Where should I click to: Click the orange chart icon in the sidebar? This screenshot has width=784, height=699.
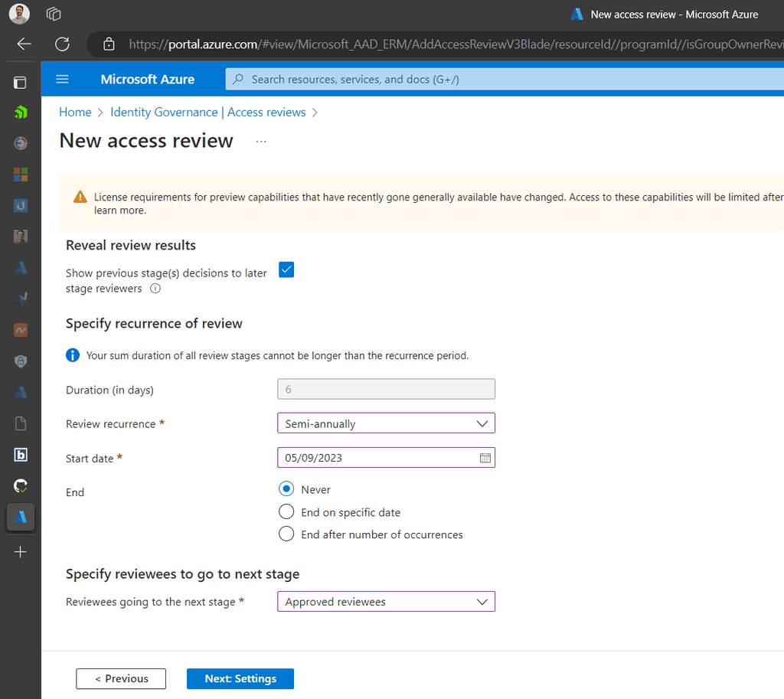click(x=21, y=330)
